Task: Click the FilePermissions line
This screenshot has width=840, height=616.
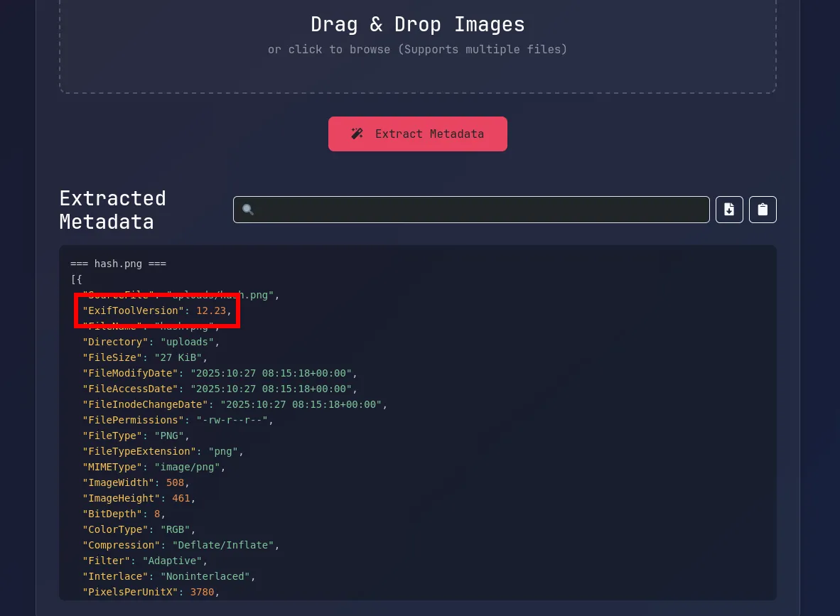Action: pos(178,420)
